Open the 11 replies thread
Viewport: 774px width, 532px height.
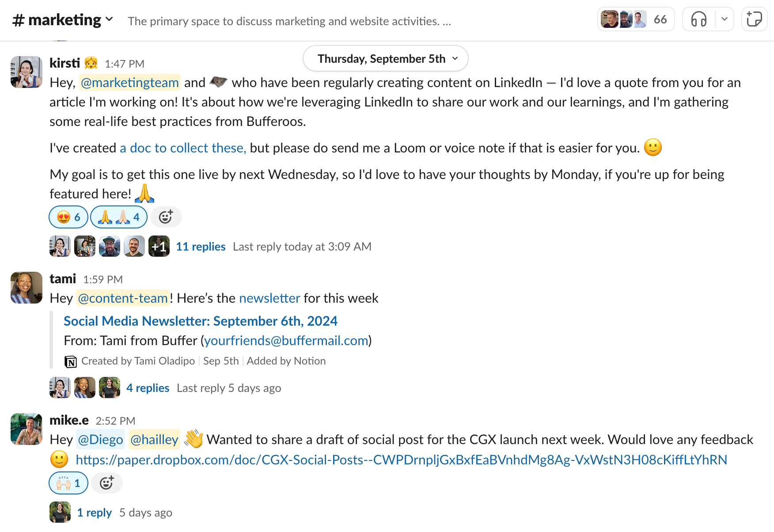coord(201,247)
